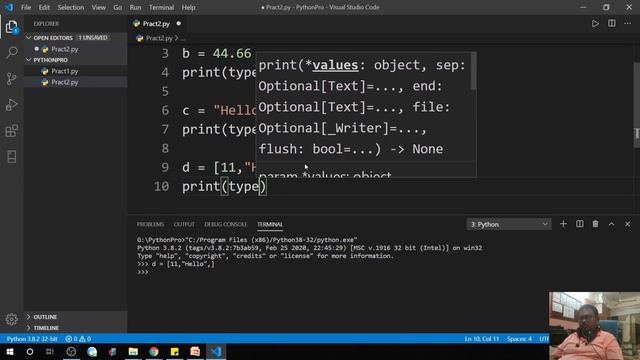Kill terminal with trash icon
This screenshot has width=640, height=360.
coord(596,224)
